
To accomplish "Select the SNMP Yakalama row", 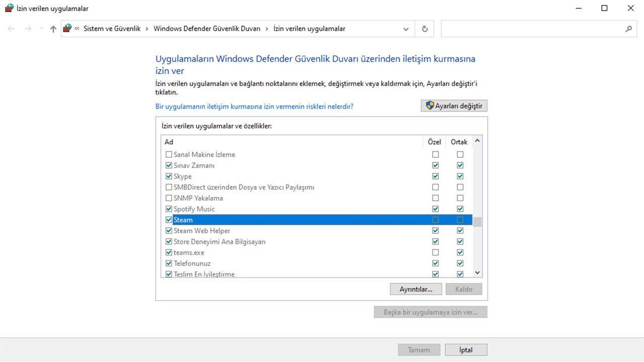I will [317, 198].
